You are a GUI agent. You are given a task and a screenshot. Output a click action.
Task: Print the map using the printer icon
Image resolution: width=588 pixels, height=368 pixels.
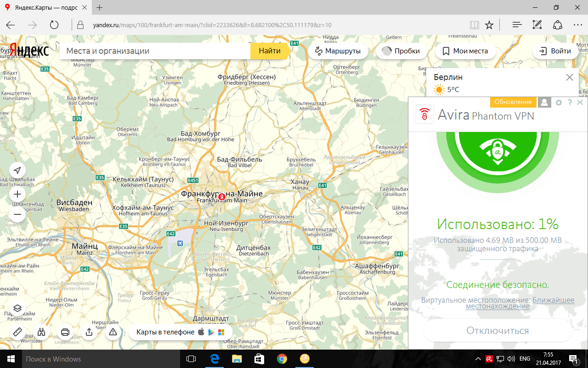[x=65, y=332]
